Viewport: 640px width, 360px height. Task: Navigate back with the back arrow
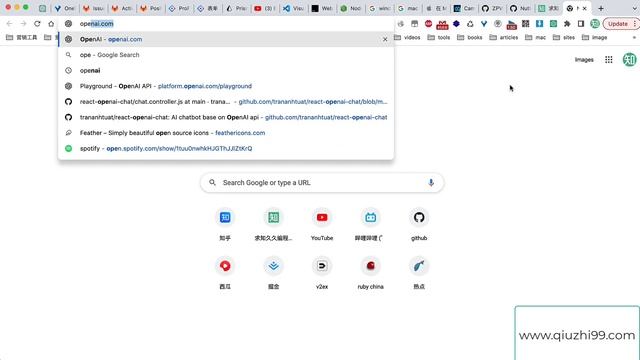coord(9,24)
